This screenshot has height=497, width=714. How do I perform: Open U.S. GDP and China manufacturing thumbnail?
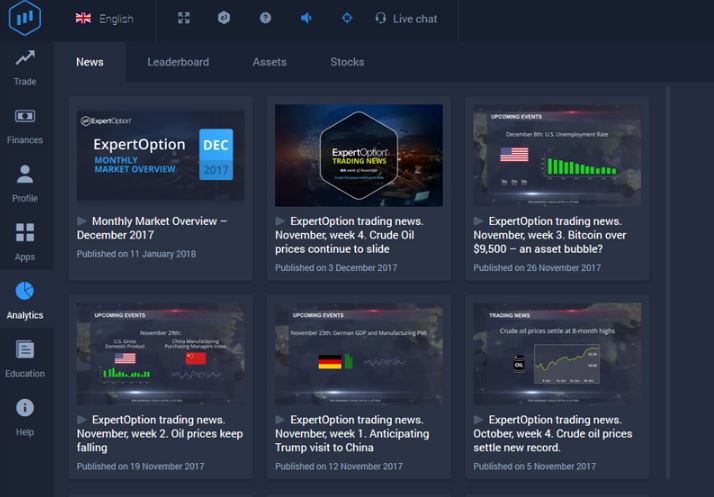160,354
